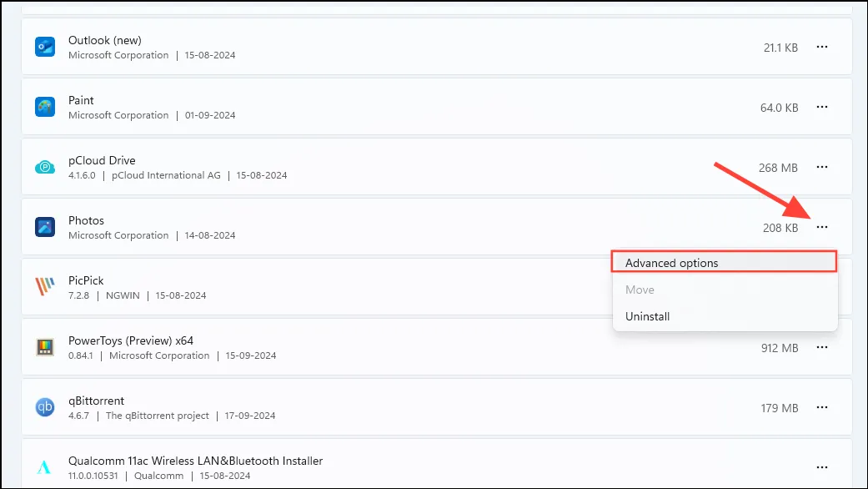Click the 64.0 KB size of Paint
The height and width of the screenshot is (489, 868).
(x=779, y=108)
